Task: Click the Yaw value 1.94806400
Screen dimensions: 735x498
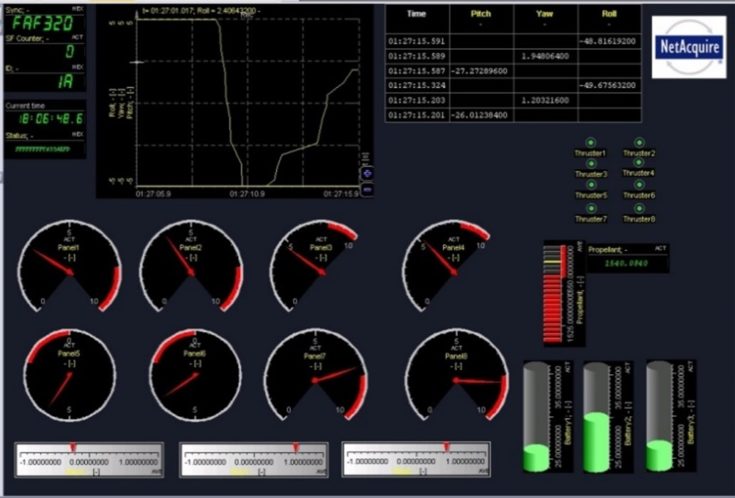Action: tap(545, 56)
